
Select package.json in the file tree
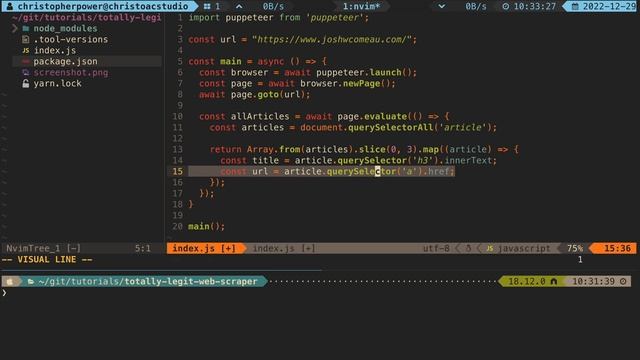[65, 62]
